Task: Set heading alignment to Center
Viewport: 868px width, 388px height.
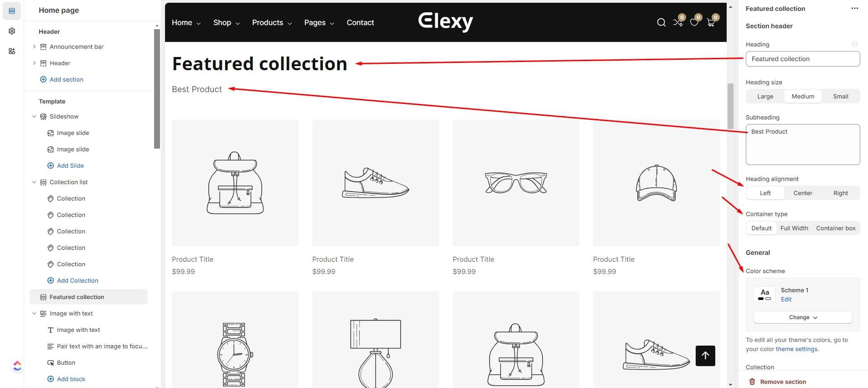Action: click(x=803, y=193)
